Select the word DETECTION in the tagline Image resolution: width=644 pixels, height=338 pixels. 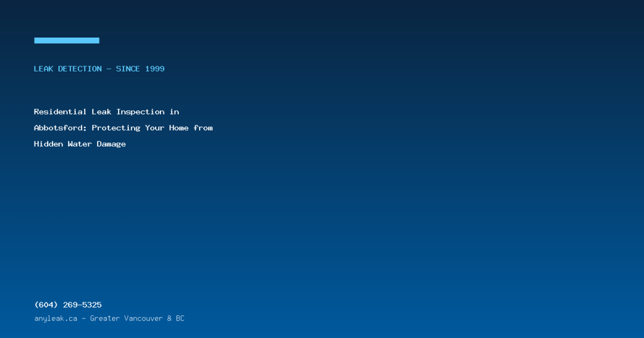[x=80, y=69]
